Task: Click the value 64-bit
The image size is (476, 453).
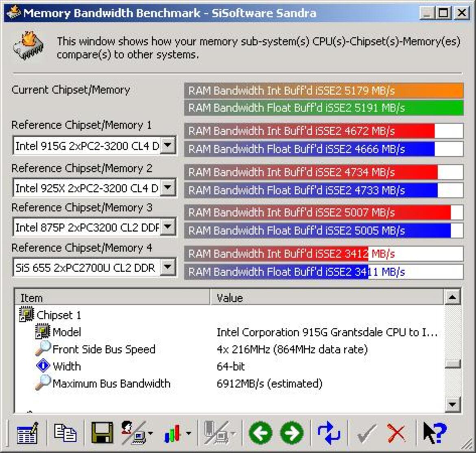Action: (x=230, y=366)
